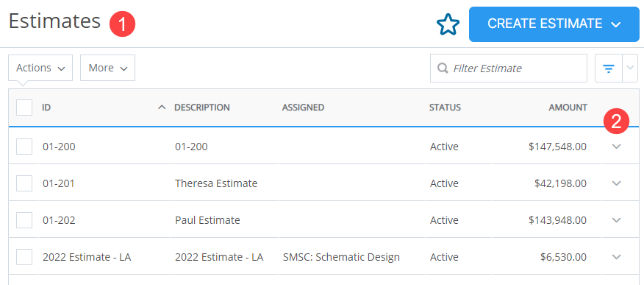Sort by the Status column header
Viewport: 644px width, 285px height.
pos(445,108)
